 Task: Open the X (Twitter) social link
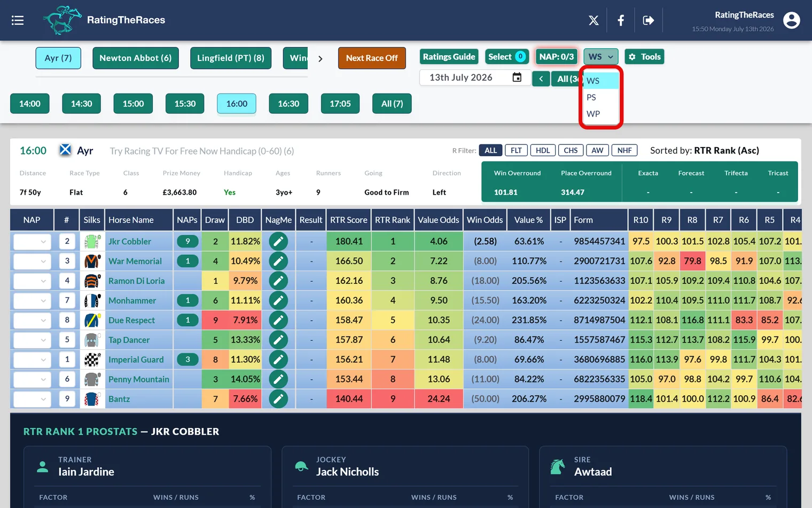pyautogui.click(x=594, y=20)
